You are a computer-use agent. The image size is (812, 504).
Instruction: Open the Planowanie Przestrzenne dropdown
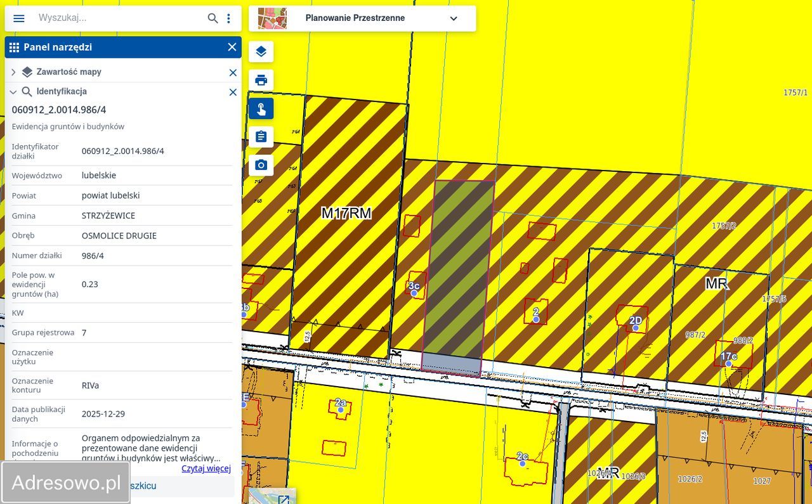(x=453, y=18)
